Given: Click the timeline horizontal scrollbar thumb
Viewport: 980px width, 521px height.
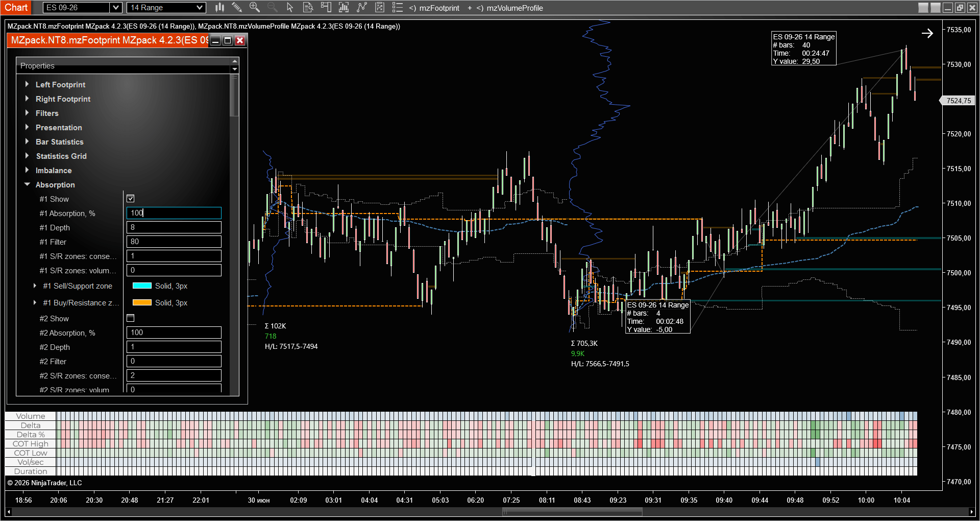Looking at the screenshot, I should point(572,511).
